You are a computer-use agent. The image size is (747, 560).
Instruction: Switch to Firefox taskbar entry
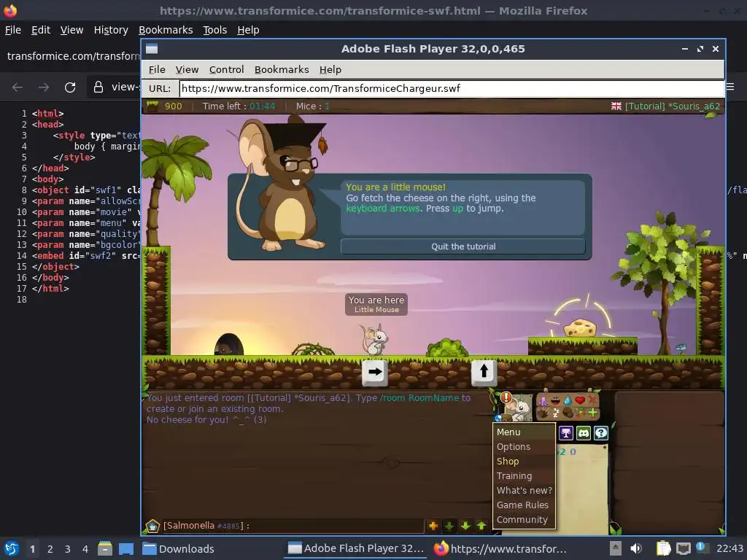(500, 548)
